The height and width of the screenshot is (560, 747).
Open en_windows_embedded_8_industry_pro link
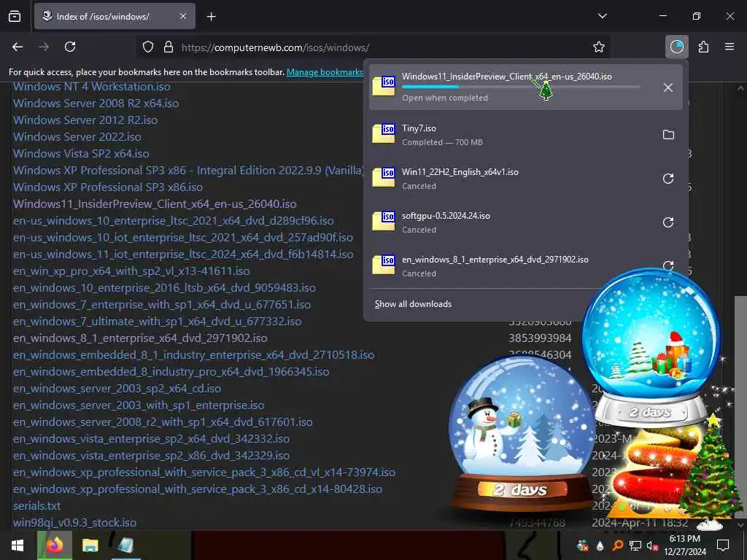(x=171, y=371)
